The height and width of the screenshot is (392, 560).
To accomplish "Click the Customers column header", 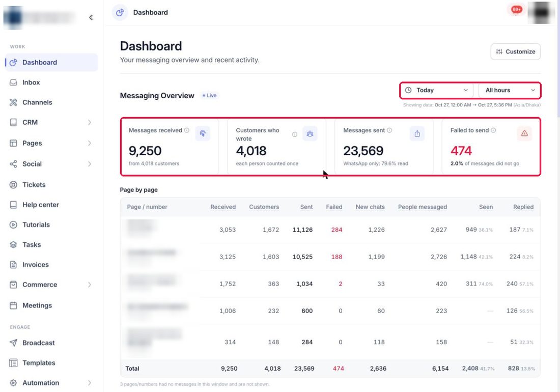I will pos(264,207).
